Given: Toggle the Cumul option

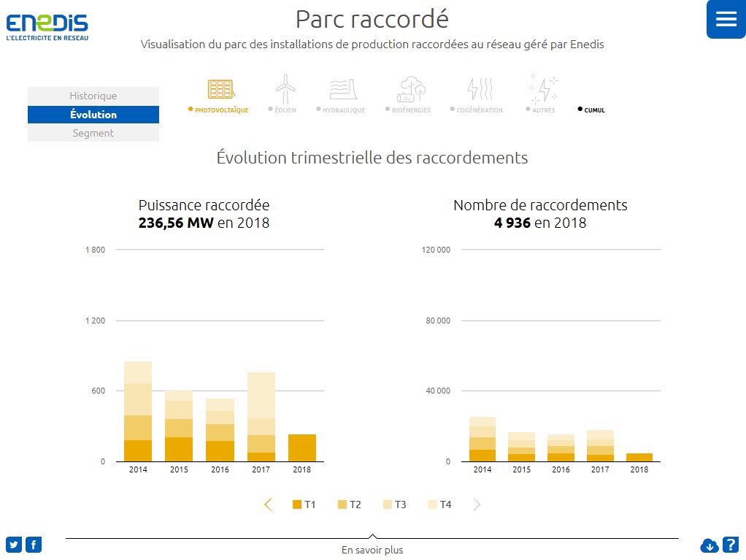Looking at the screenshot, I should pyautogui.click(x=591, y=110).
